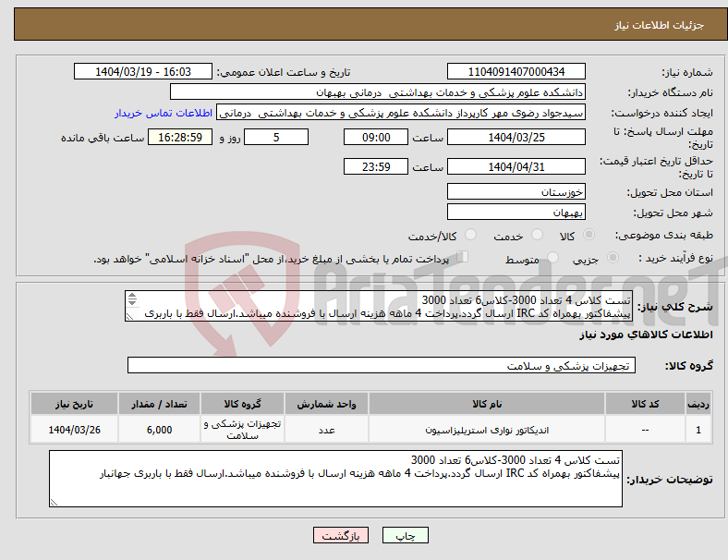
Task: Click the تاریخ نیاز column header
Action: (x=74, y=404)
